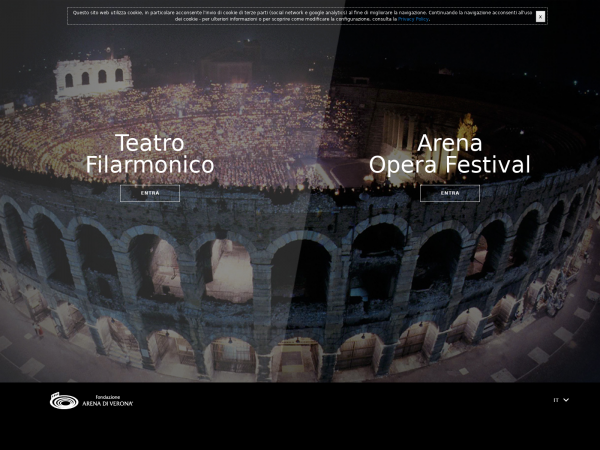The height and width of the screenshot is (450, 600).
Task: Open the IT language dropdown
Action: coord(561,400)
